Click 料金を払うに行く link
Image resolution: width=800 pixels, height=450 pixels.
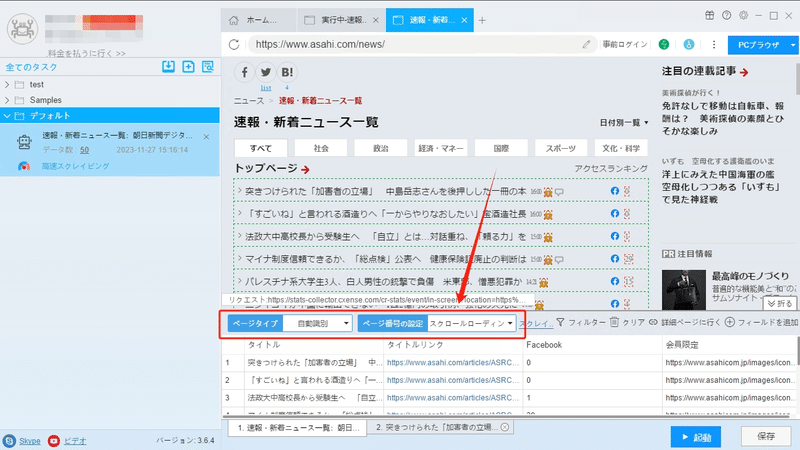86,53
